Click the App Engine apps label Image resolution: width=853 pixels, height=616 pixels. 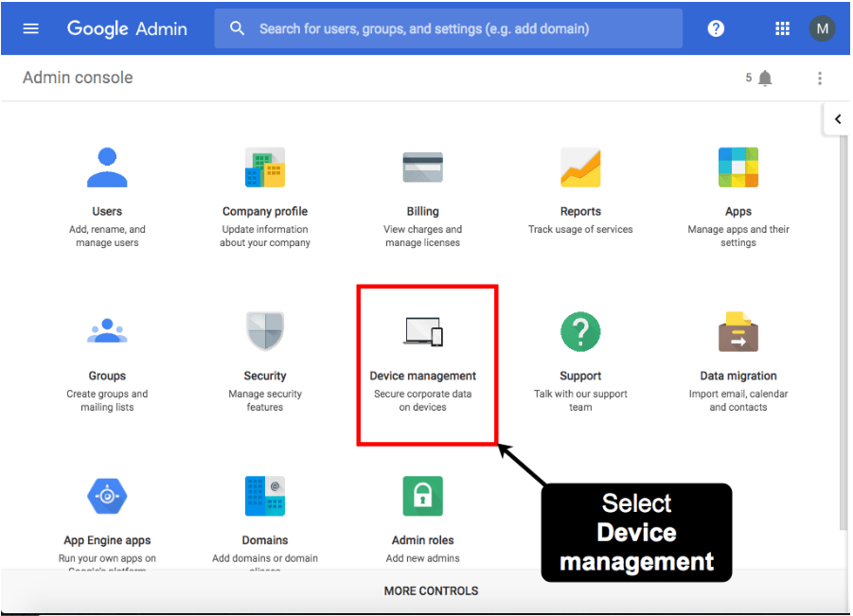[107, 540]
